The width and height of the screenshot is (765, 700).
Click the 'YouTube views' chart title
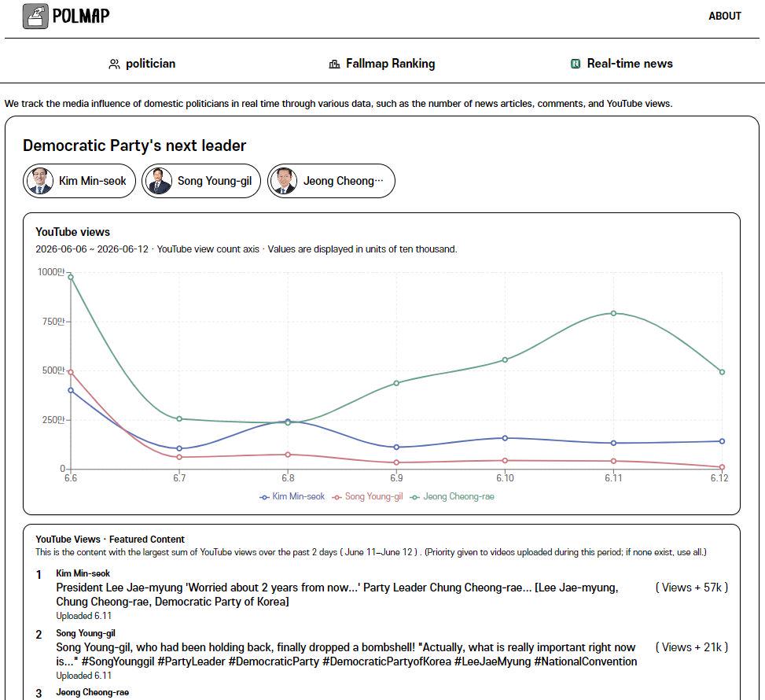(x=72, y=232)
